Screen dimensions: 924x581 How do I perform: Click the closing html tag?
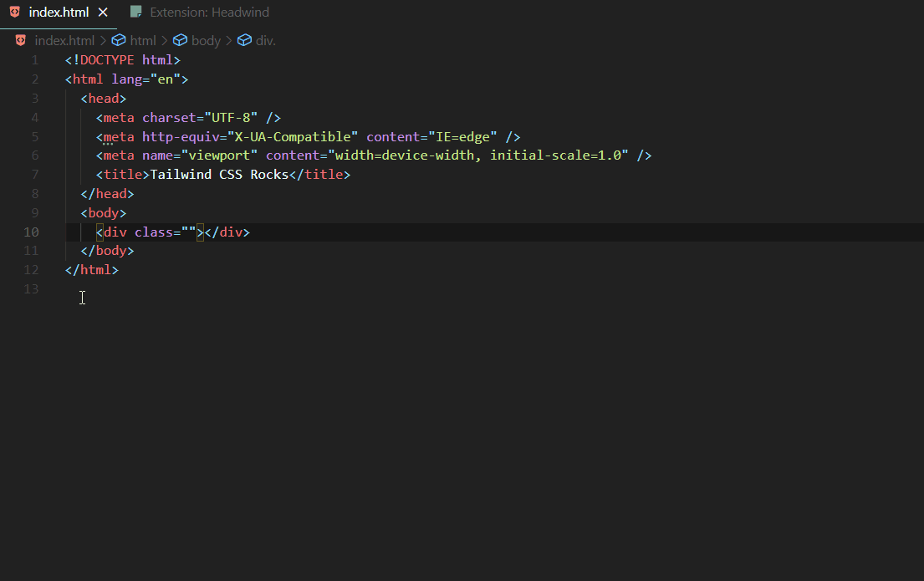click(x=92, y=270)
